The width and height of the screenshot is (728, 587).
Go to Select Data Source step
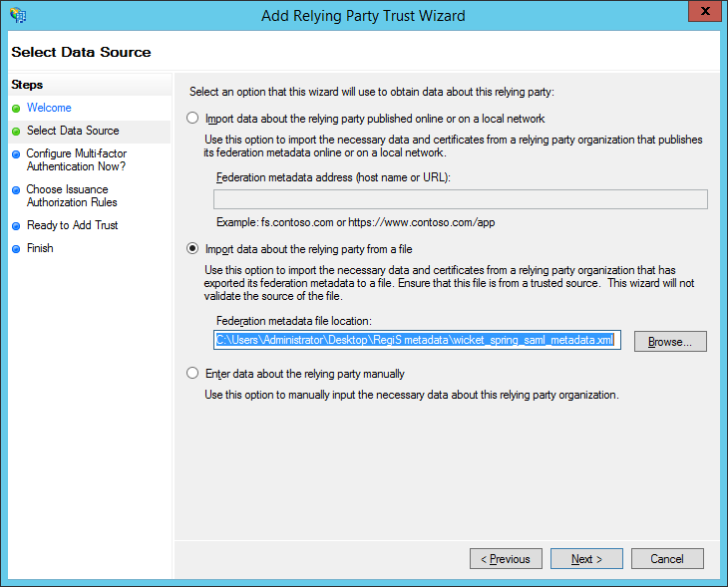(x=73, y=131)
